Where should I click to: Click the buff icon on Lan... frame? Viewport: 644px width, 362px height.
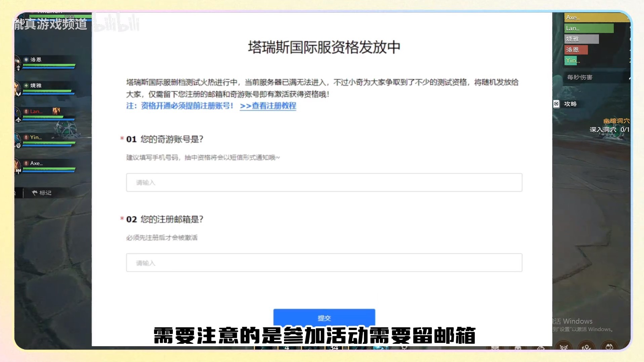pos(56,111)
